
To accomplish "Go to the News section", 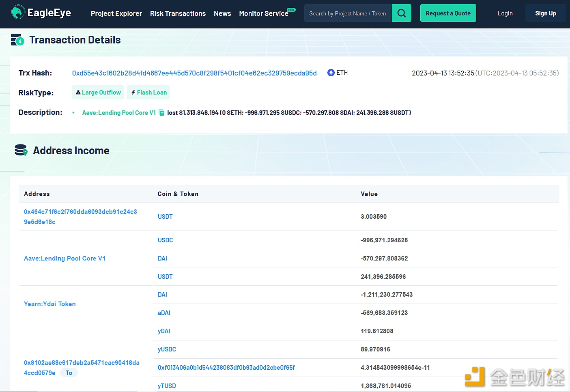I will [x=222, y=13].
